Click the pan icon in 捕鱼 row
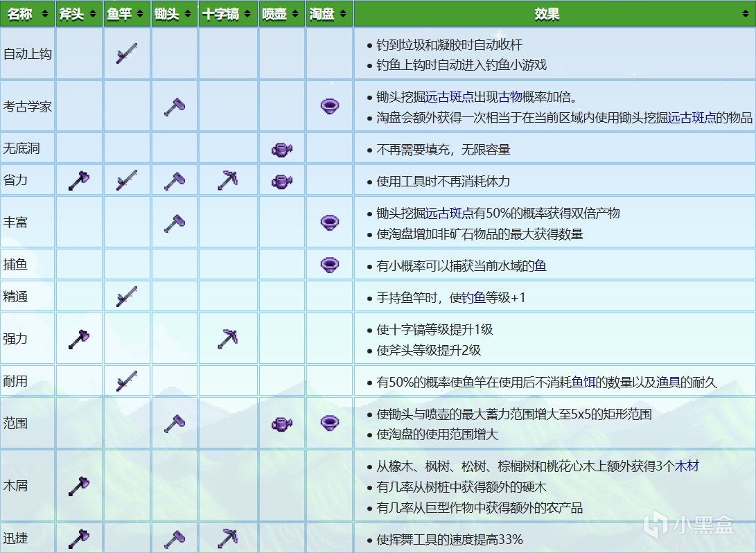Screen dimensions: 756x553 pos(330,265)
